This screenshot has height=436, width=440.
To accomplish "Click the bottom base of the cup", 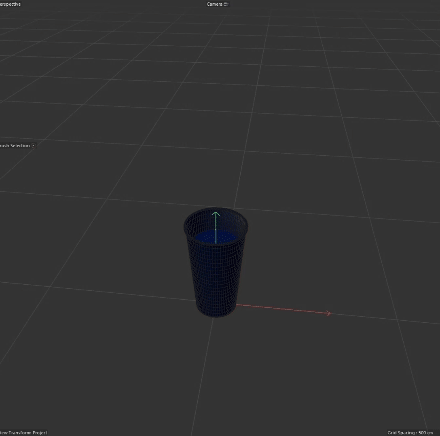I will [x=216, y=313].
